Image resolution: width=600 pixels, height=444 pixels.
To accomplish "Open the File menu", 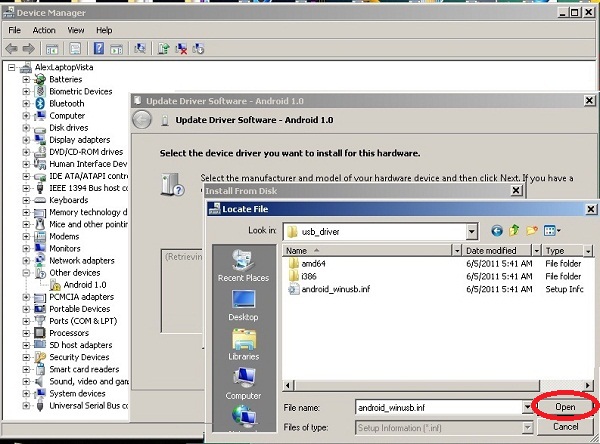I will coord(15,30).
